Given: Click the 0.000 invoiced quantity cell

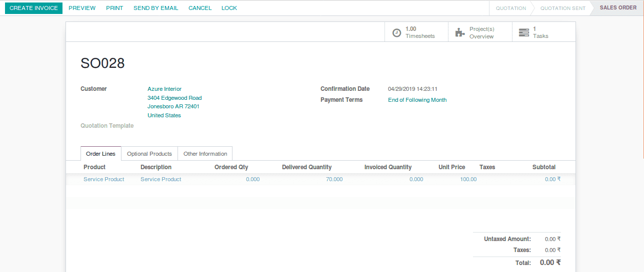Looking at the screenshot, I should [x=416, y=179].
